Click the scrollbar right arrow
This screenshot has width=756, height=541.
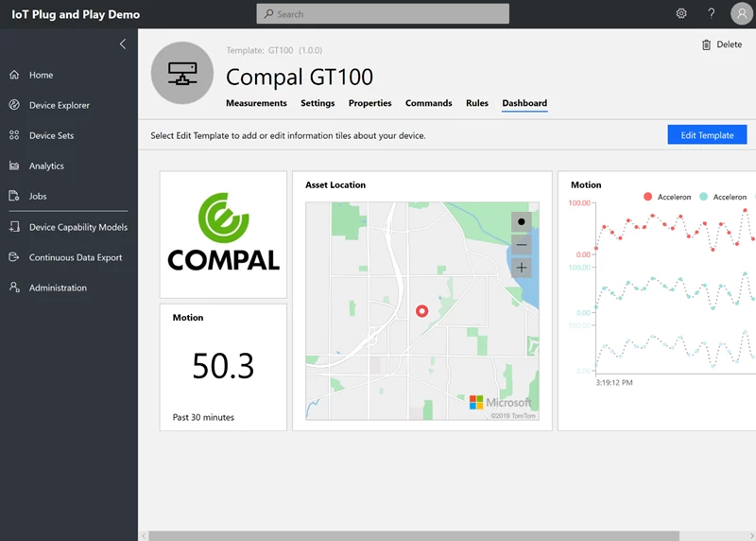point(751,535)
